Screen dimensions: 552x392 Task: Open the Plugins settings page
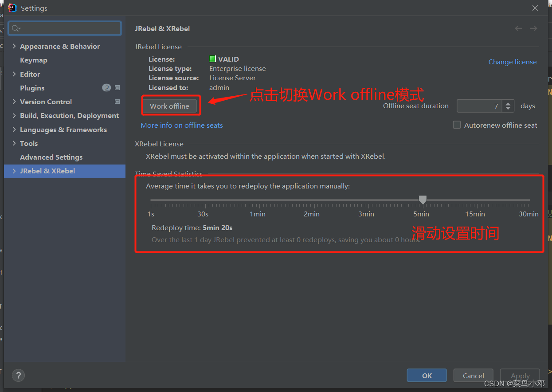pos(32,88)
